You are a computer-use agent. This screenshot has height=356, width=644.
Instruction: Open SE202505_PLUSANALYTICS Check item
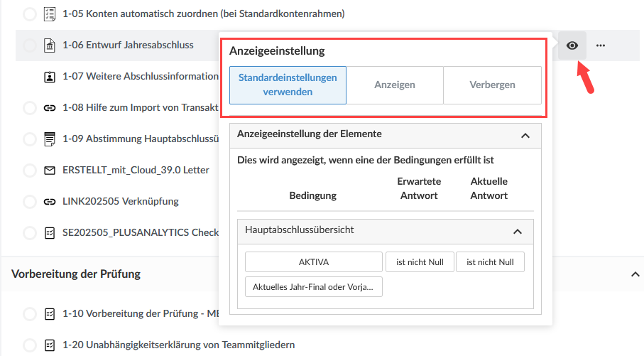tap(141, 232)
